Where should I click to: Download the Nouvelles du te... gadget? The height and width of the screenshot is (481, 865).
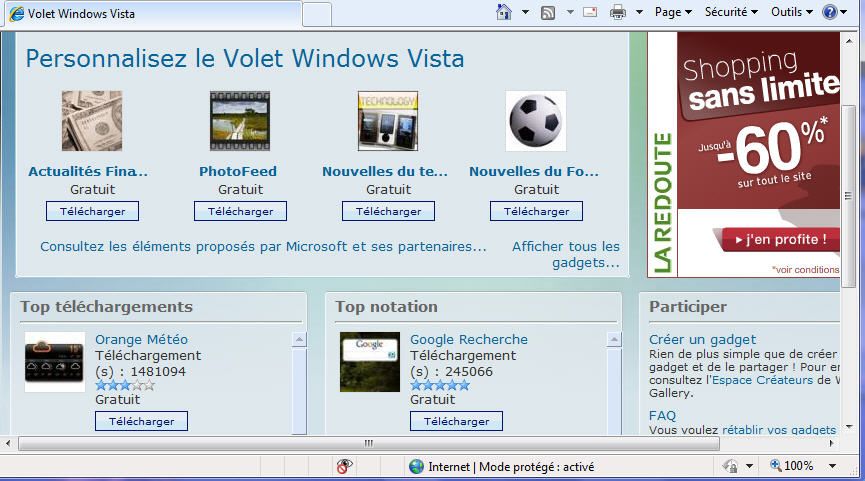pos(388,211)
